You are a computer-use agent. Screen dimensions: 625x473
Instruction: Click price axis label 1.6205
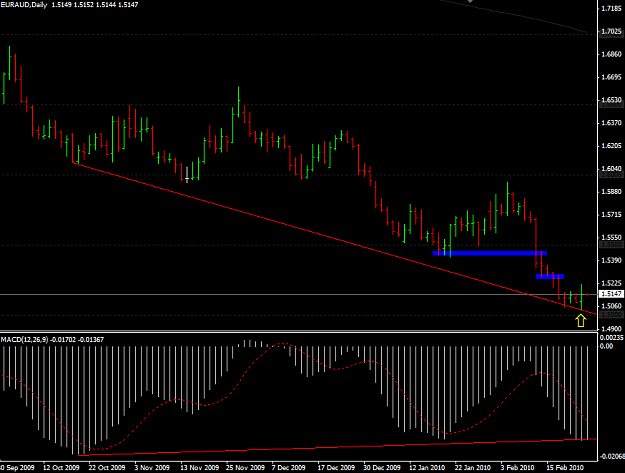coord(611,146)
